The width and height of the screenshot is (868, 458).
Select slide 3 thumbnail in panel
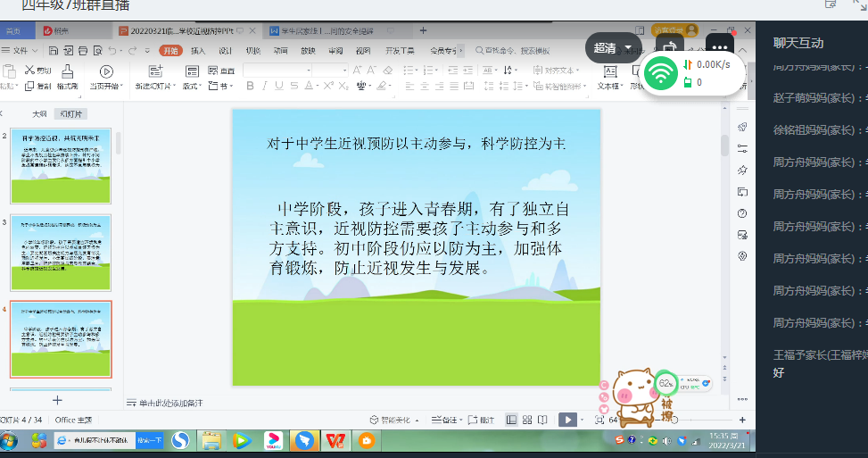point(61,251)
